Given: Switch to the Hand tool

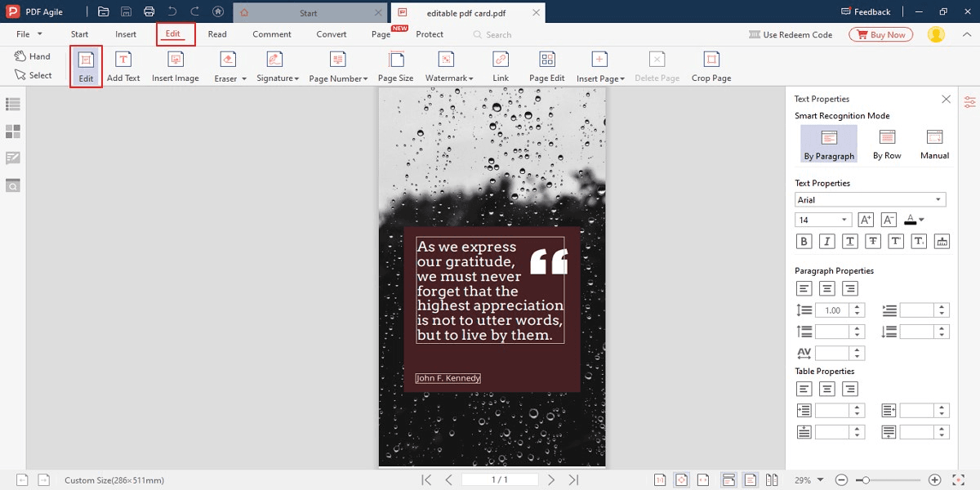Looking at the screenshot, I should (33, 56).
